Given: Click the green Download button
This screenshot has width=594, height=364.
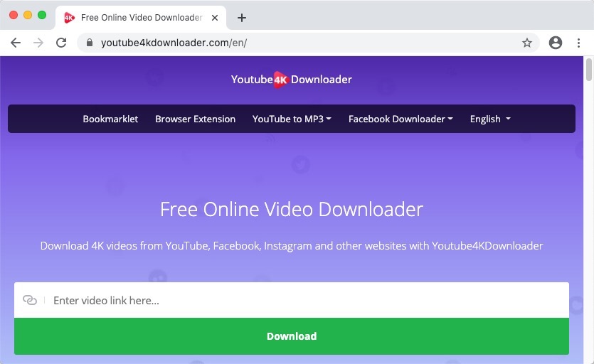Looking at the screenshot, I should pos(292,336).
